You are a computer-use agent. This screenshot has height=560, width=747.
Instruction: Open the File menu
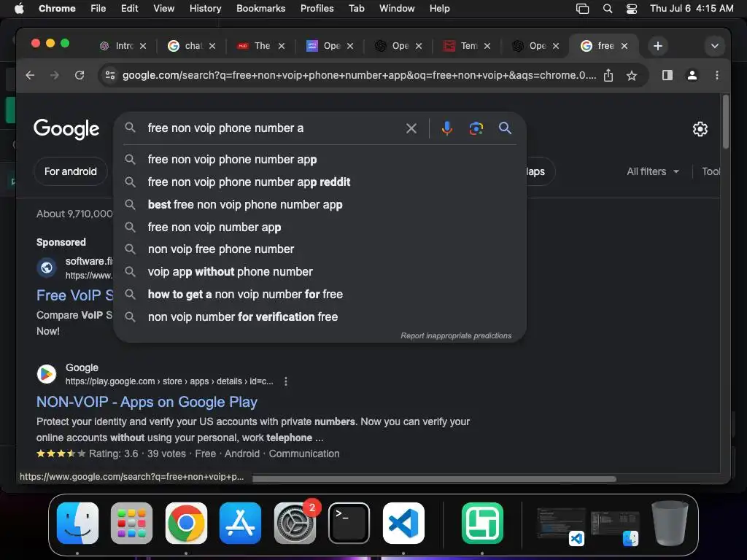(98, 8)
